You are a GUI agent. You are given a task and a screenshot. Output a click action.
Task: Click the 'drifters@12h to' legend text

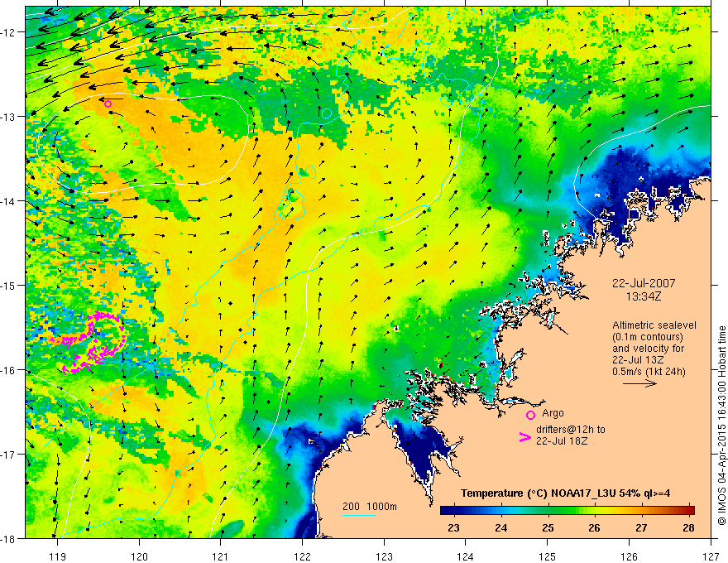(571, 430)
